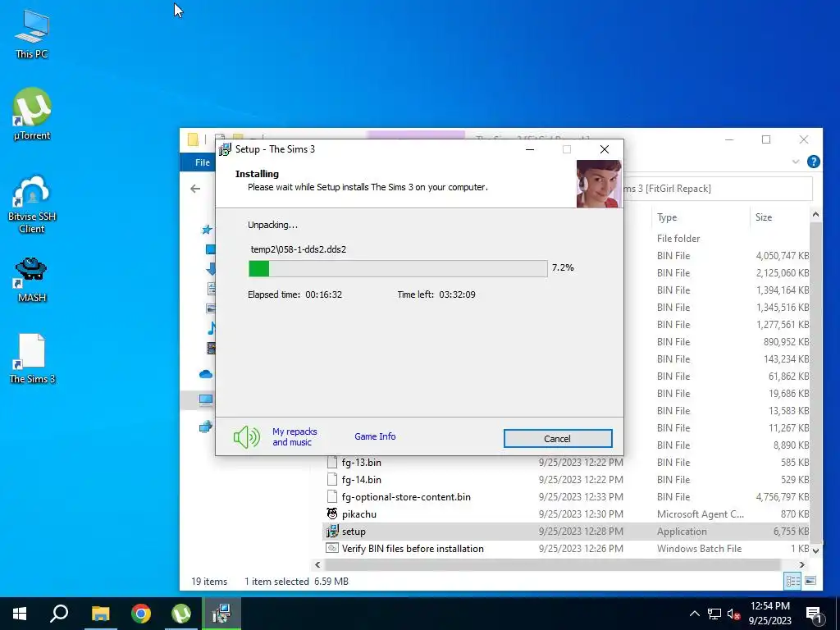Click the Microsoft Agent C... type cell
This screenshot has width=840, height=630.
tap(701, 514)
